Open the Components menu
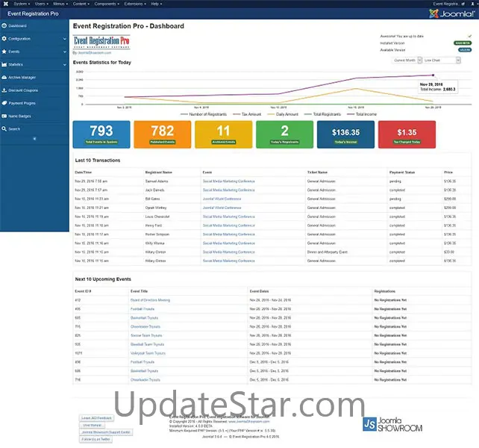The height and width of the screenshot is (448, 479). tap(107, 4)
